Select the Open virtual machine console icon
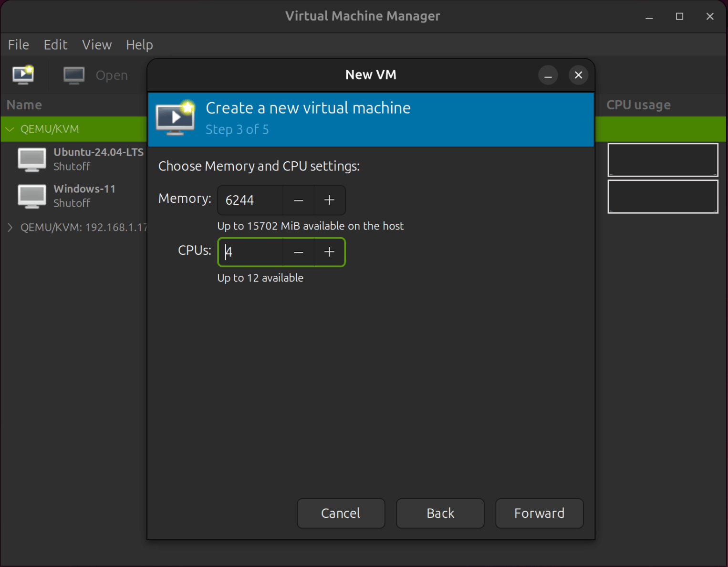This screenshot has height=567, width=728. coord(74,75)
